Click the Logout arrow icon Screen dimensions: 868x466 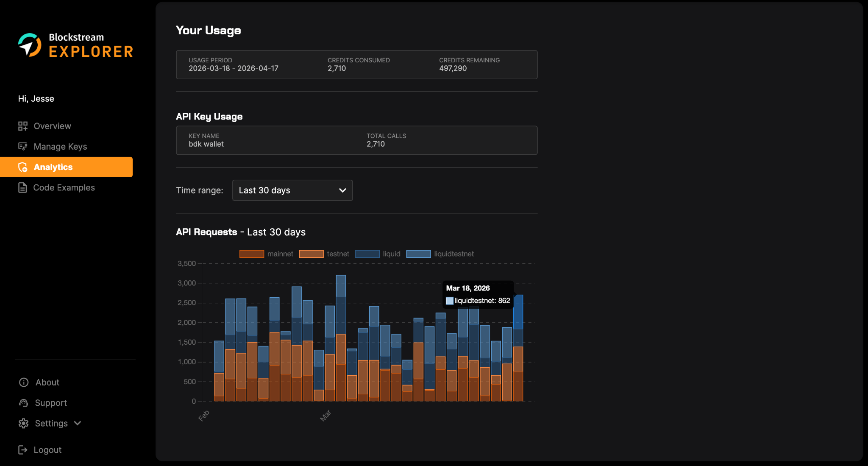click(x=23, y=450)
